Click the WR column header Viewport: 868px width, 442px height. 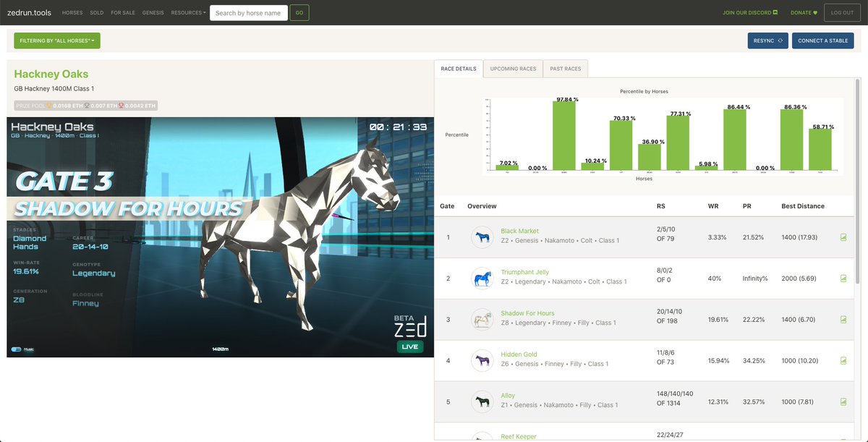713,206
